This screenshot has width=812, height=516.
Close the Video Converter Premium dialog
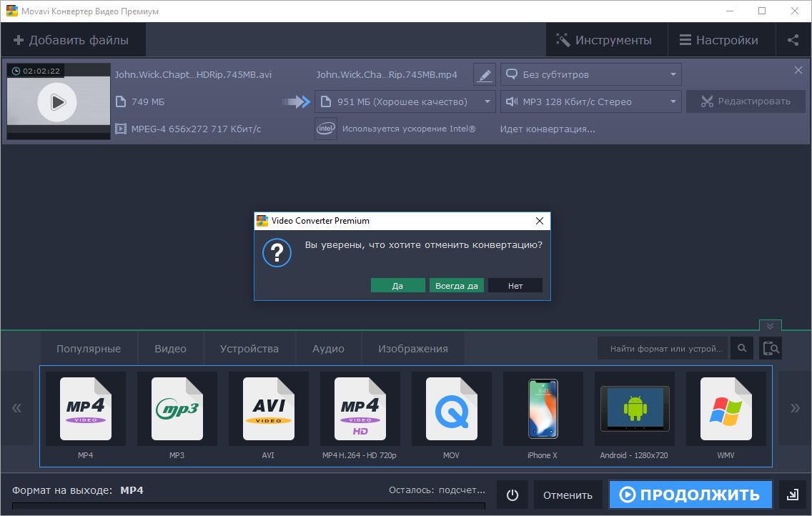[539, 221]
